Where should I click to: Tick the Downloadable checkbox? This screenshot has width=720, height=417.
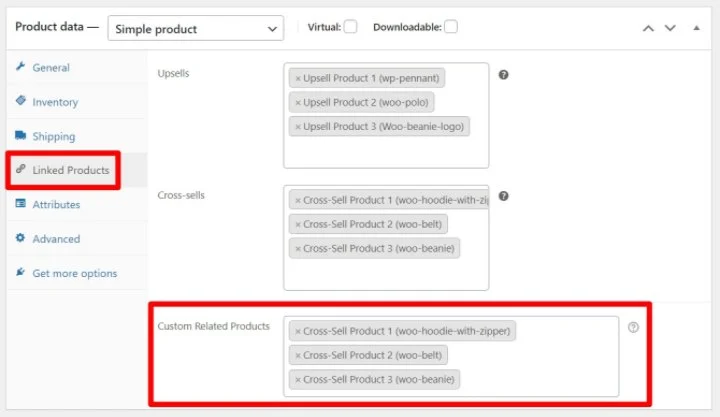[x=451, y=27]
